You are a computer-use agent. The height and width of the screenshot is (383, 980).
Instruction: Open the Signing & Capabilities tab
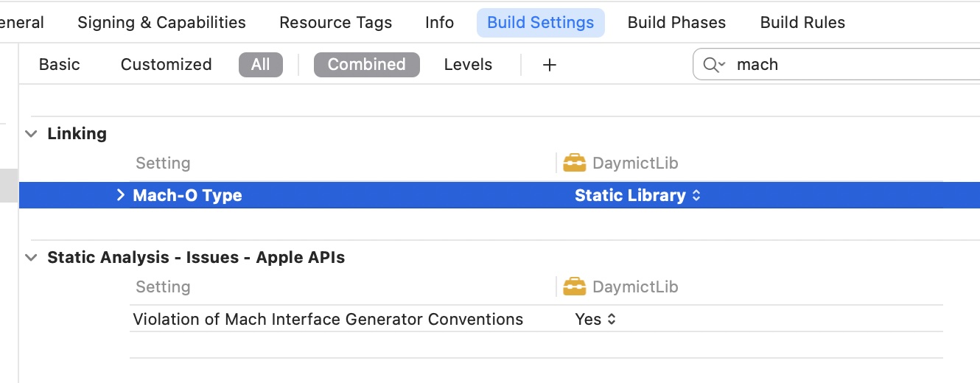[161, 23]
